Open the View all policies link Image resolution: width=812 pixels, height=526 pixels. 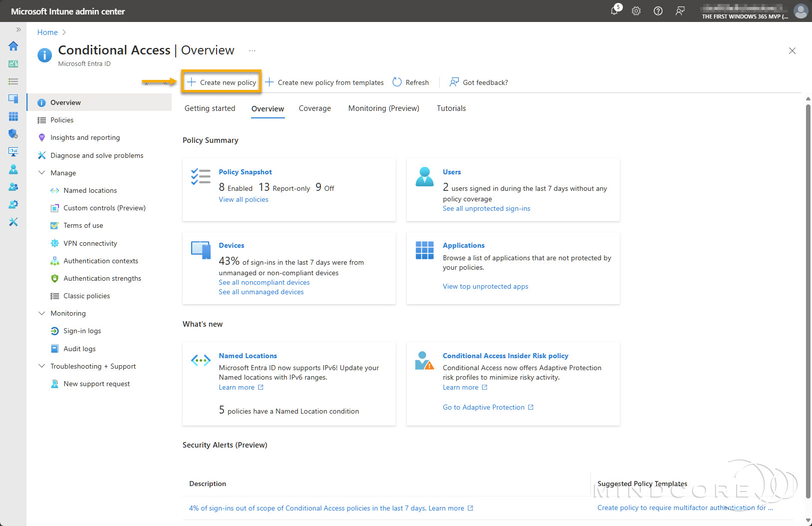pyautogui.click(x=243, y=199)
